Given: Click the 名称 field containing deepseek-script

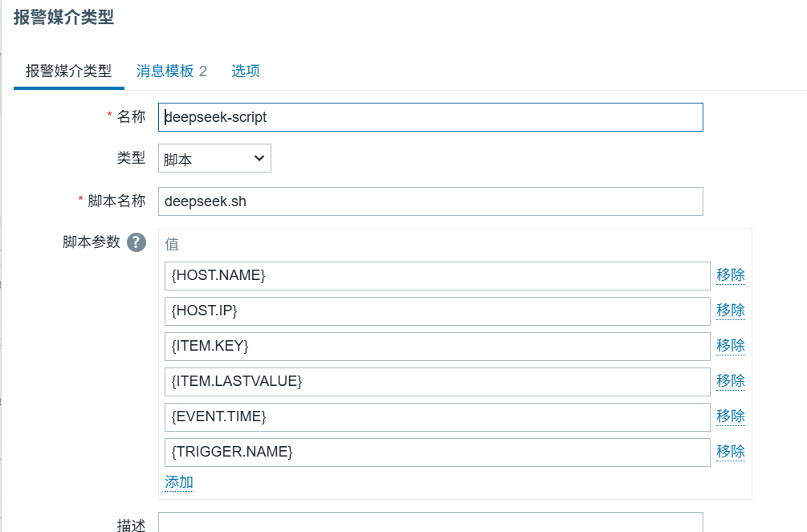Looking at the screenshot, I should [x=430, y=117].
